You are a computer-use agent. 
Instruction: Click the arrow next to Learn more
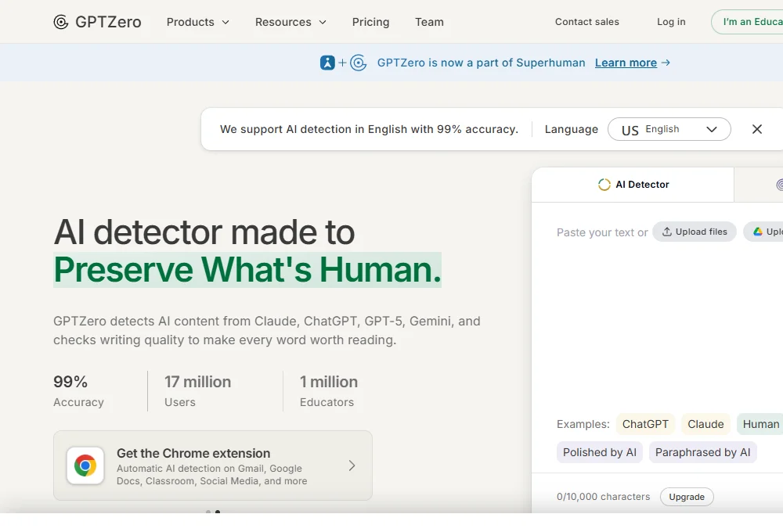coord(666,63)
